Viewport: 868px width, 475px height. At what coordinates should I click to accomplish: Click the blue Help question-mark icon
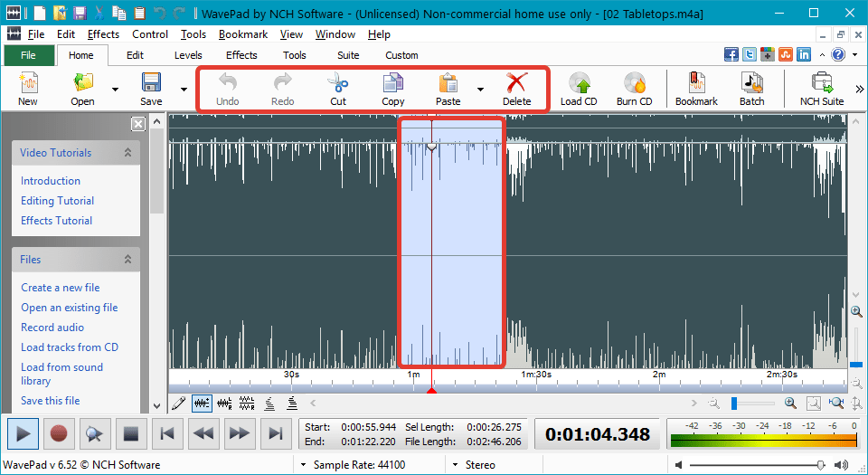[x=838, y=54]
